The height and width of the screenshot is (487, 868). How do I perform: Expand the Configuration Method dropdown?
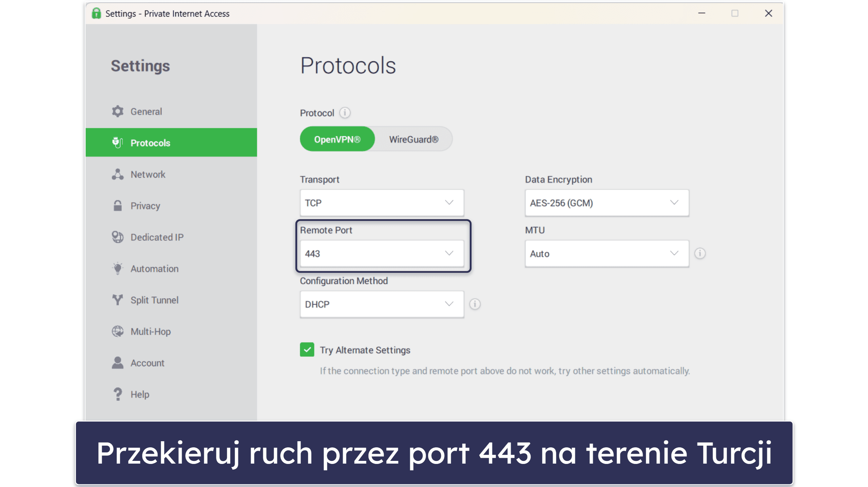[451, 304]
